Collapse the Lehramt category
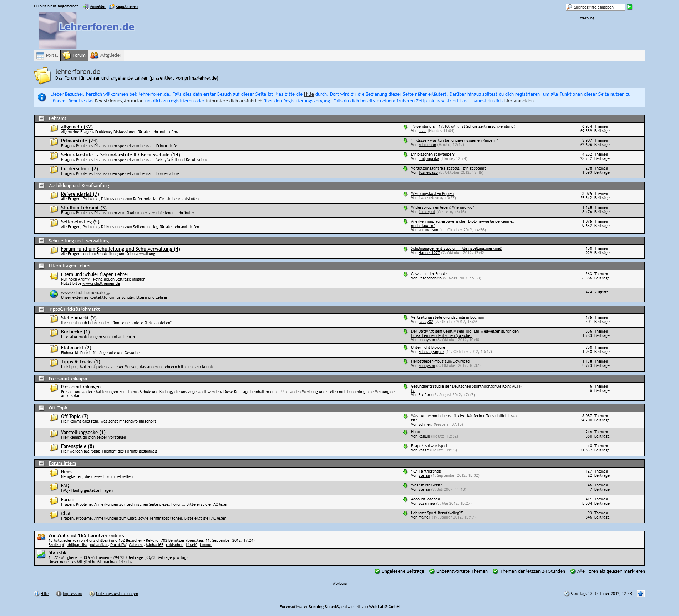 pos(41,118)
